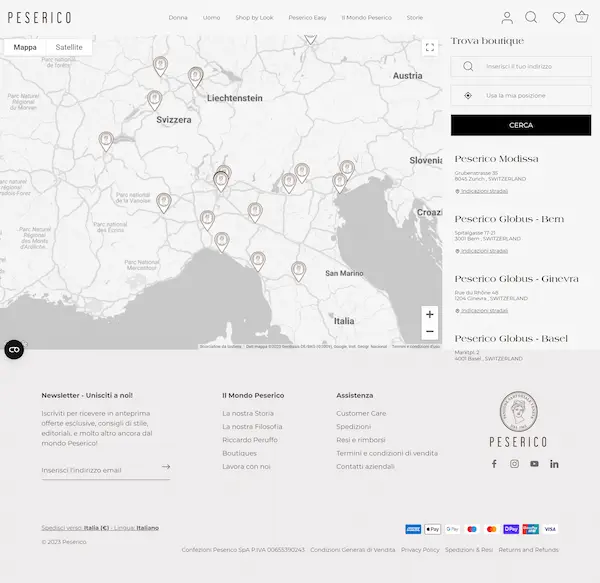Toggle fullscreen map view
Viewport: 600px width, 583px height.
tap(430, 47)
